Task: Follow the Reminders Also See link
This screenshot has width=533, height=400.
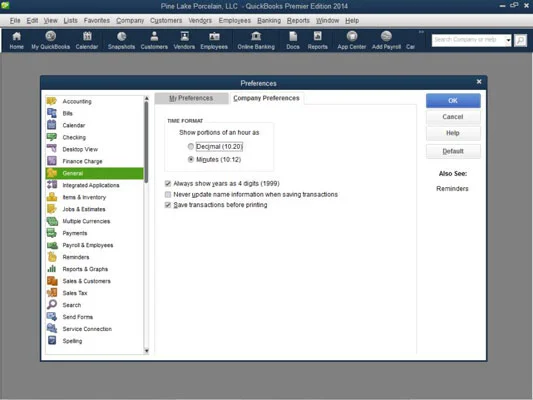Action: (452, 189)
